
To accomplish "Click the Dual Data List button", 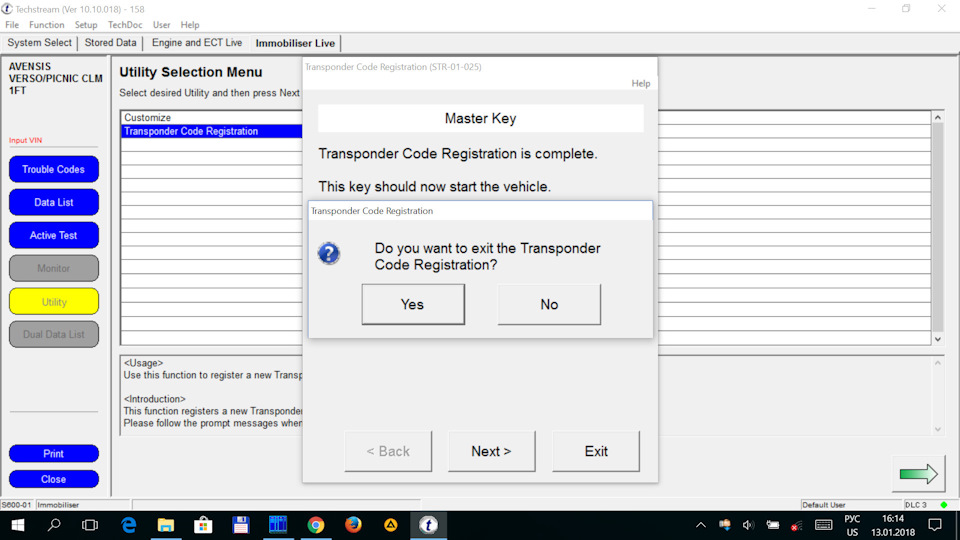I will point(54,334).
